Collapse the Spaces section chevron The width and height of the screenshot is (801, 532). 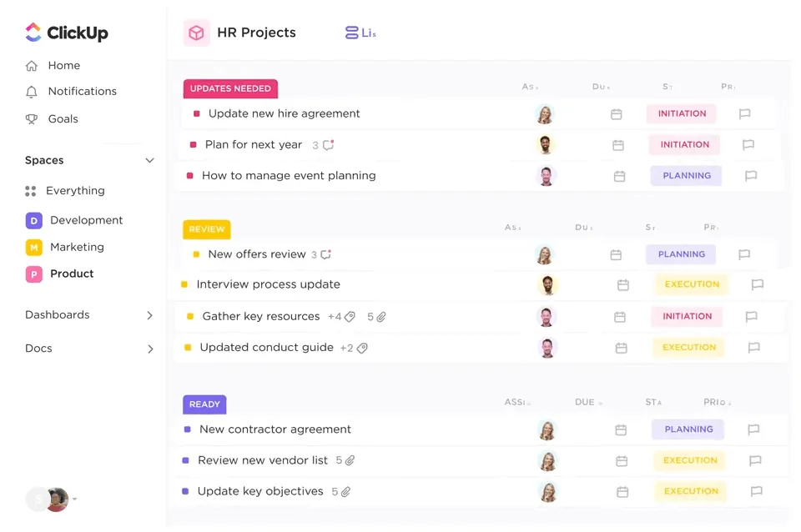point(149,160)
